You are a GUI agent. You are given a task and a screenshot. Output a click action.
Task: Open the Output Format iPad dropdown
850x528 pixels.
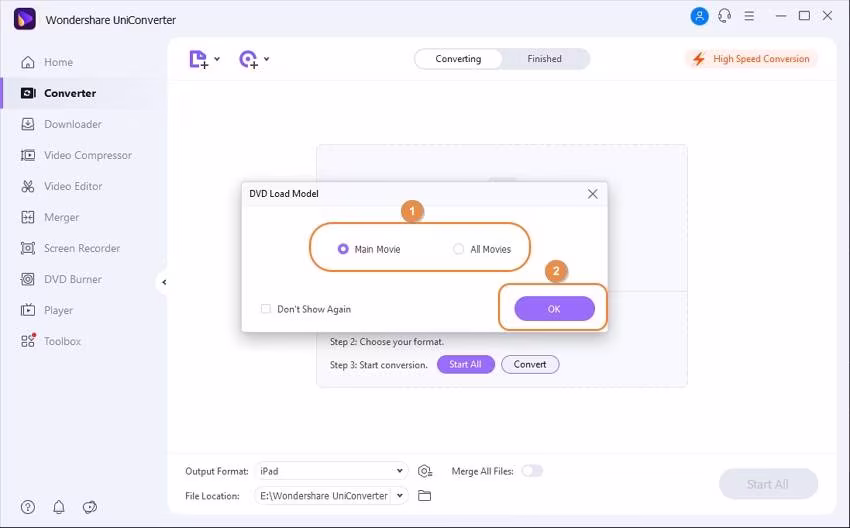tap(331, 471)
